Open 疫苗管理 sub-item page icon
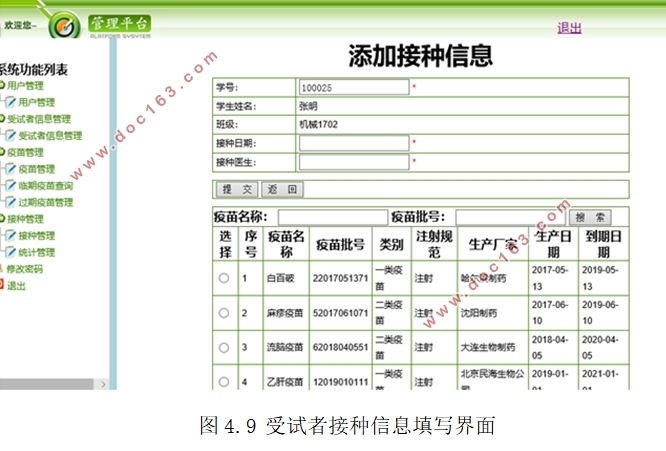 point(10,169)
